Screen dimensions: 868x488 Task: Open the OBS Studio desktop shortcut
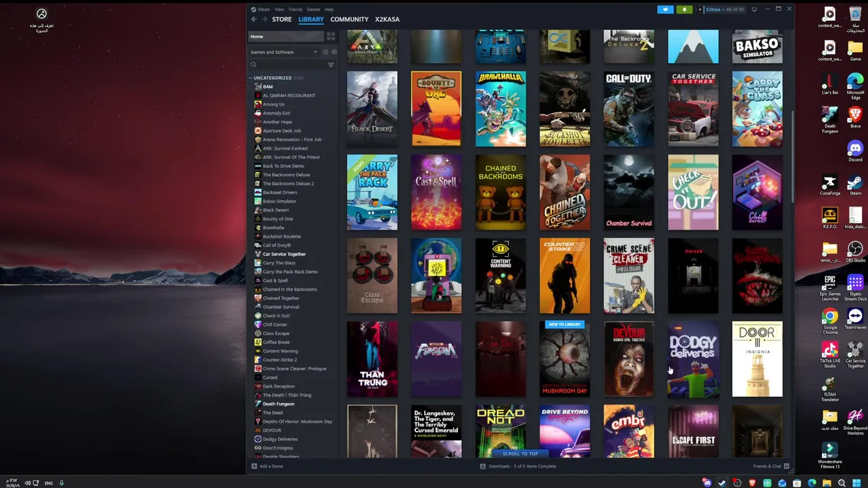tap(855, 251)
